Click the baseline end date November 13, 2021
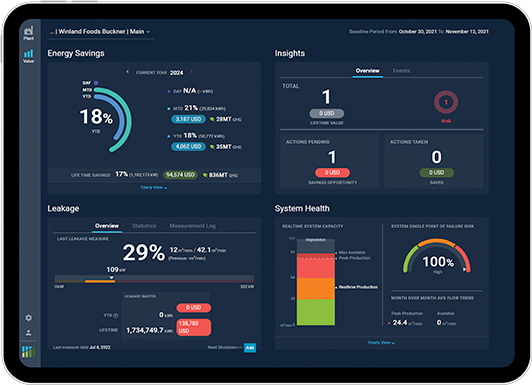The image size is (532, 385). click(x=467, y=32)
